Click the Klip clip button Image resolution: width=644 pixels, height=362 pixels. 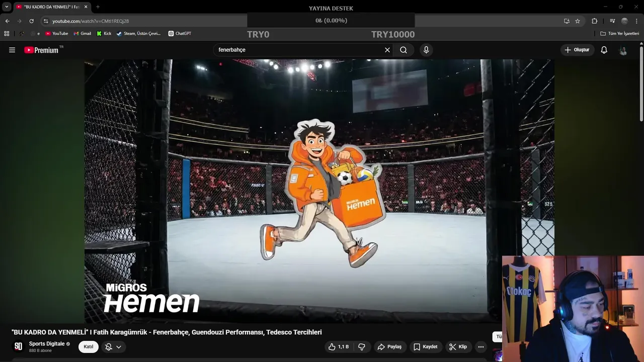tap(458, 347)
